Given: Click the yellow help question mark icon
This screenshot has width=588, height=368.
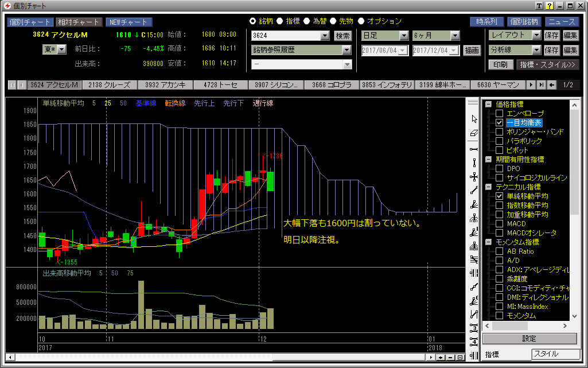Looking at the screenshot, I should point(549,6).
